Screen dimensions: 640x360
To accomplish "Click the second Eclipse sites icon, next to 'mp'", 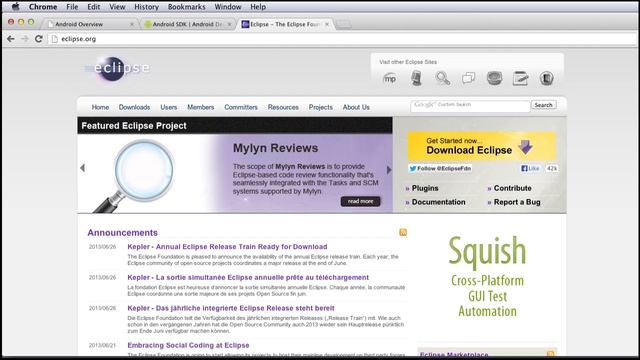I will click(416, 78).
